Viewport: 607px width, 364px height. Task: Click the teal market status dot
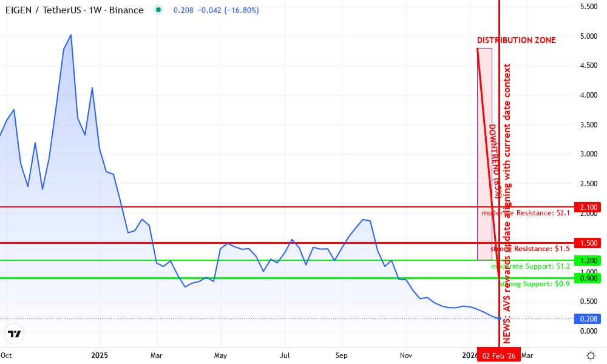[158, 10]
